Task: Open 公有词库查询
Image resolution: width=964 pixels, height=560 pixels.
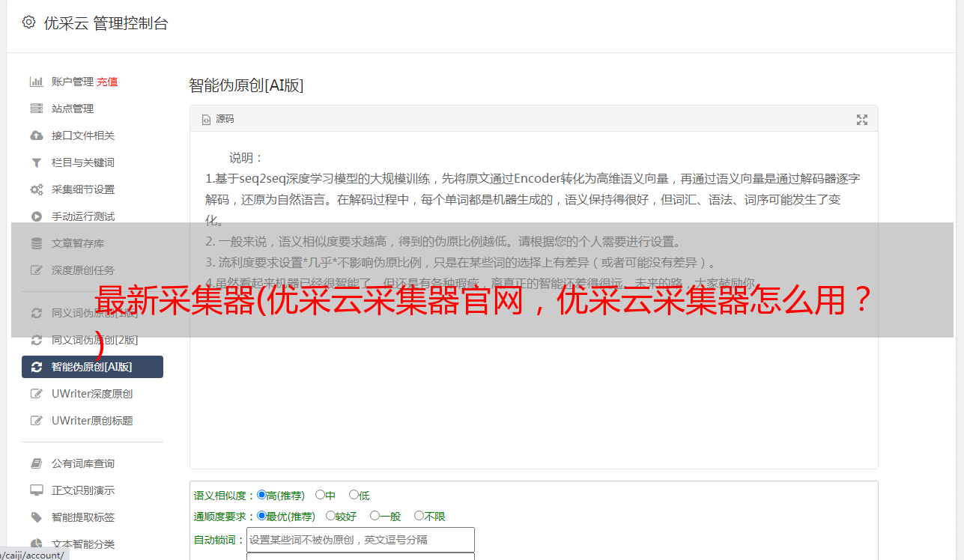Action: 83,463
